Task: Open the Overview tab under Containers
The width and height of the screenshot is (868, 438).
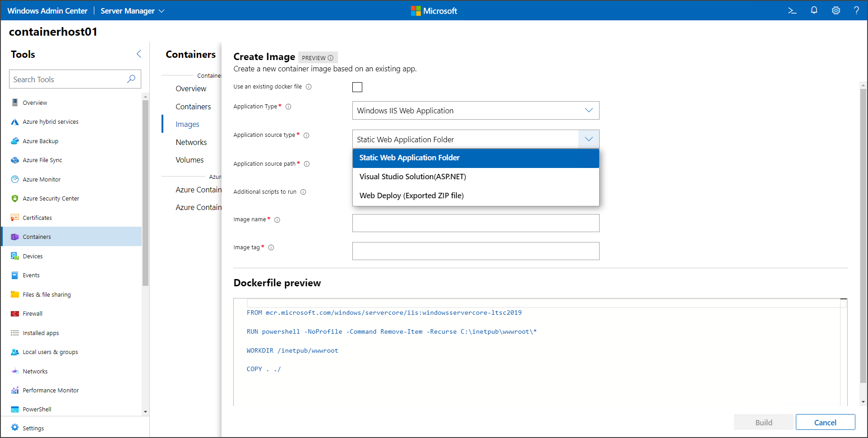Action: point(191,89)
